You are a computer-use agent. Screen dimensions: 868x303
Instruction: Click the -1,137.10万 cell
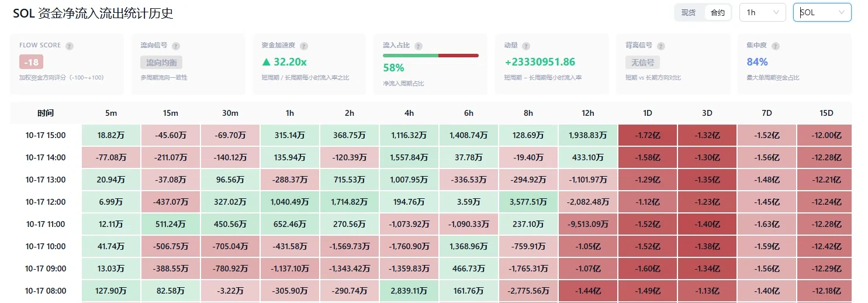point(290,268)
